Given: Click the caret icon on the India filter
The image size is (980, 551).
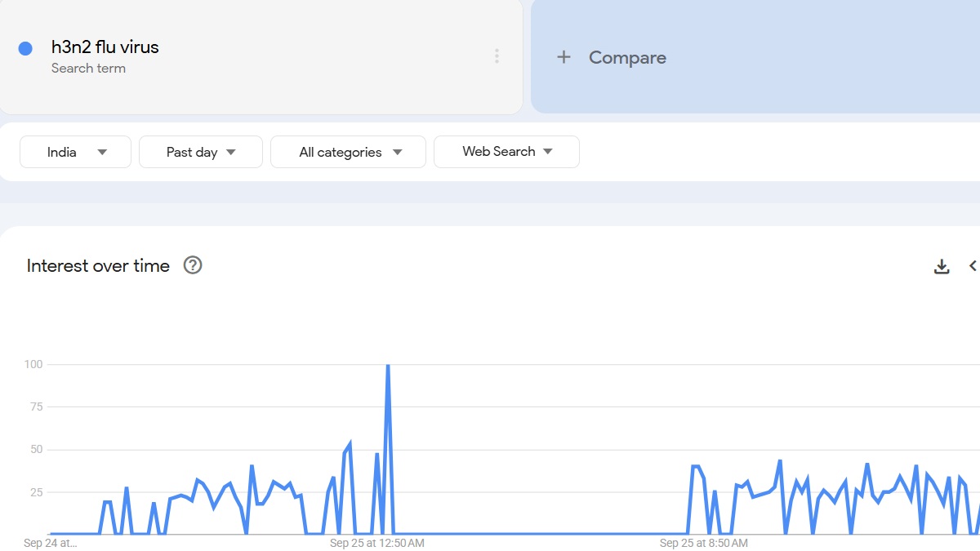Looking at the screenshot, I should tap(102, 152).
